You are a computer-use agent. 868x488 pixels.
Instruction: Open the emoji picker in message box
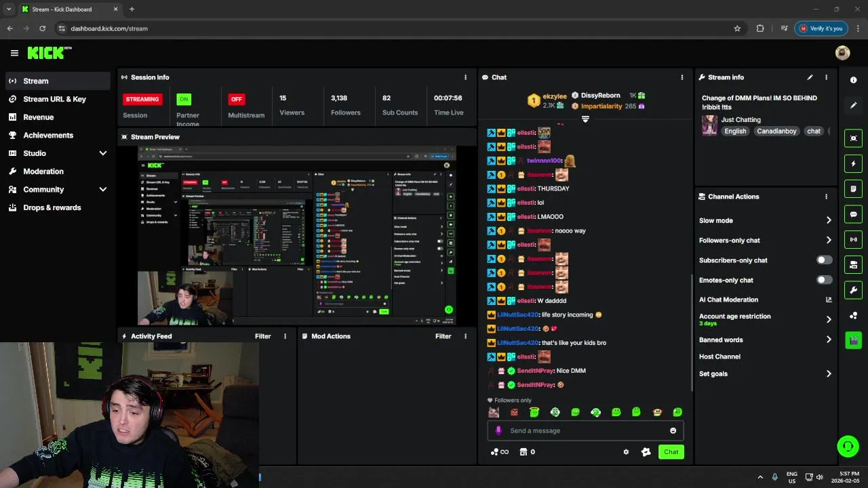click(673, 430)
